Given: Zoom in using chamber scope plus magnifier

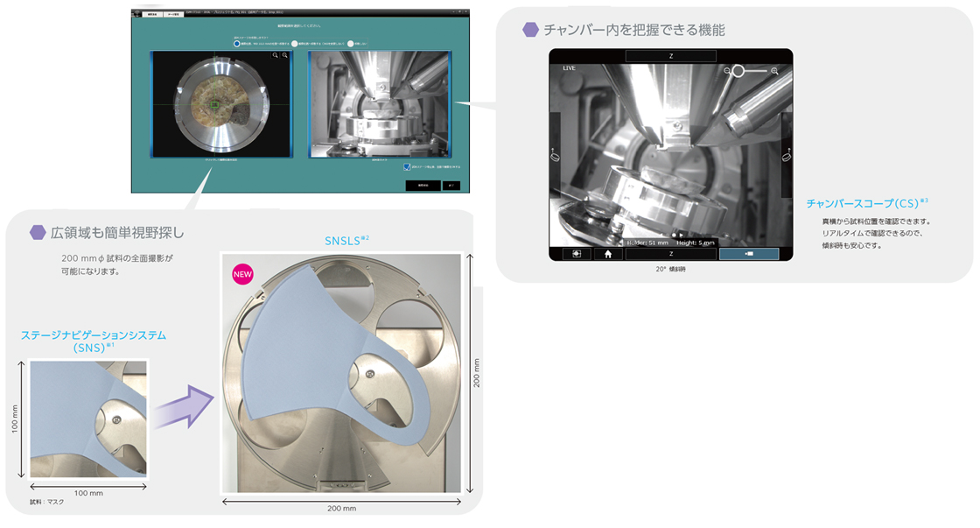Looking at the screenshot, I should (x=774, y=71).
